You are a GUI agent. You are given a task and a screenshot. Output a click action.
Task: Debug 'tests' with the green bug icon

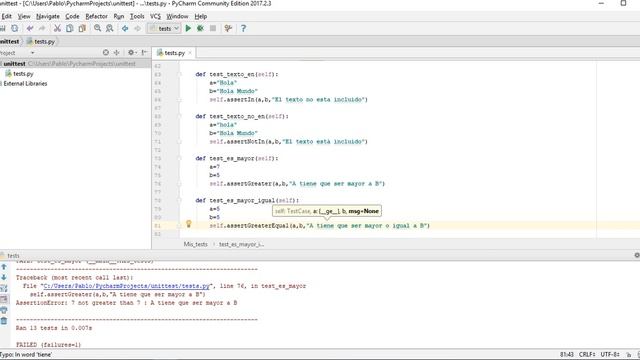click(200, 29)
